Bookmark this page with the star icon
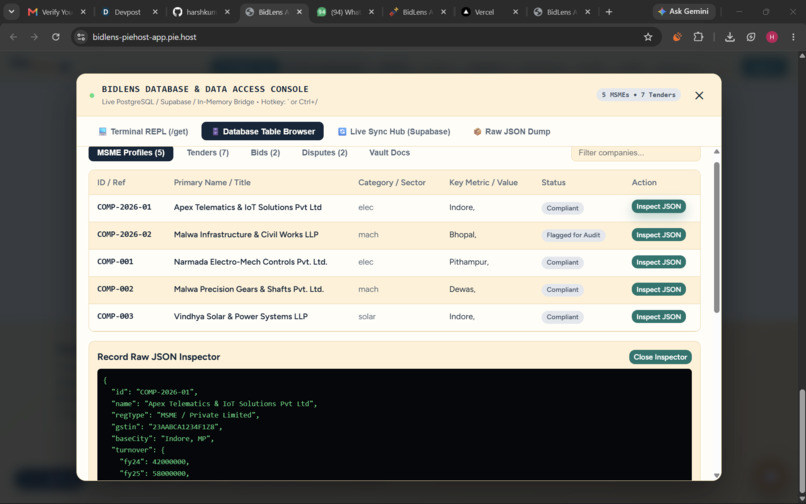The height and width of the screenshot is (504, 806). pyautogui.click(x=648, y=37)
